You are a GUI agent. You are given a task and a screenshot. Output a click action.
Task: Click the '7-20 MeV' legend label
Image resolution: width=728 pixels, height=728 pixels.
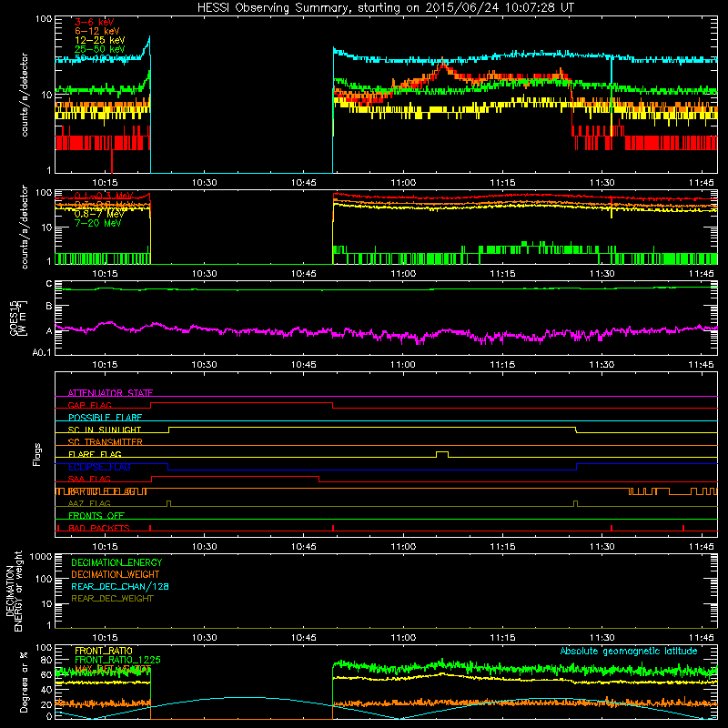click(98, 223)
